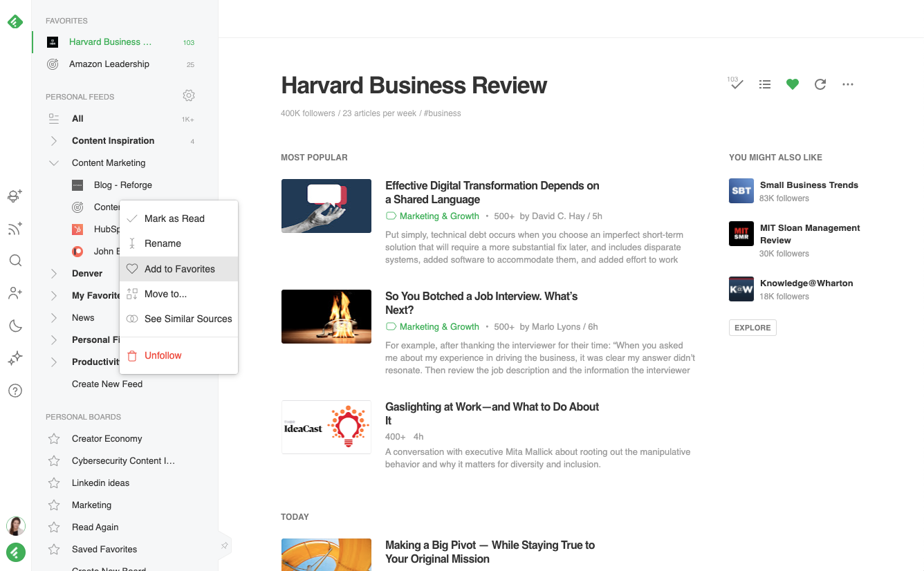
Task: Click the IdeaCast lightbulb thumbnail
Action: [x=326, y=427]
